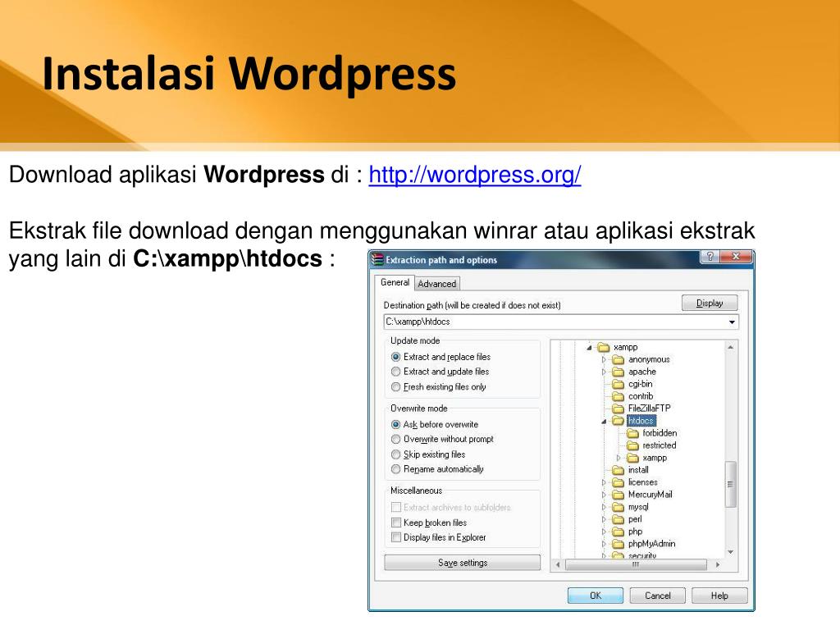Collapse the top-level xampp tree node
The image size is (840, 630).
(589, 348)
